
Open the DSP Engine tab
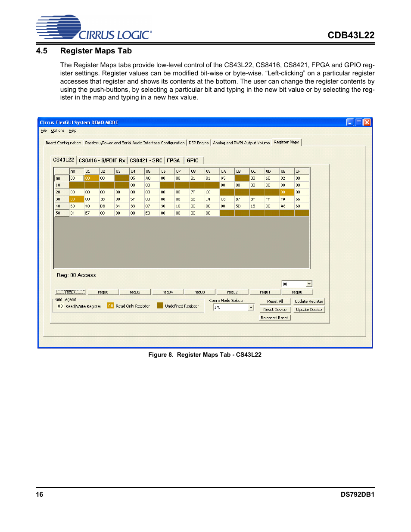(x=199, y=143)
